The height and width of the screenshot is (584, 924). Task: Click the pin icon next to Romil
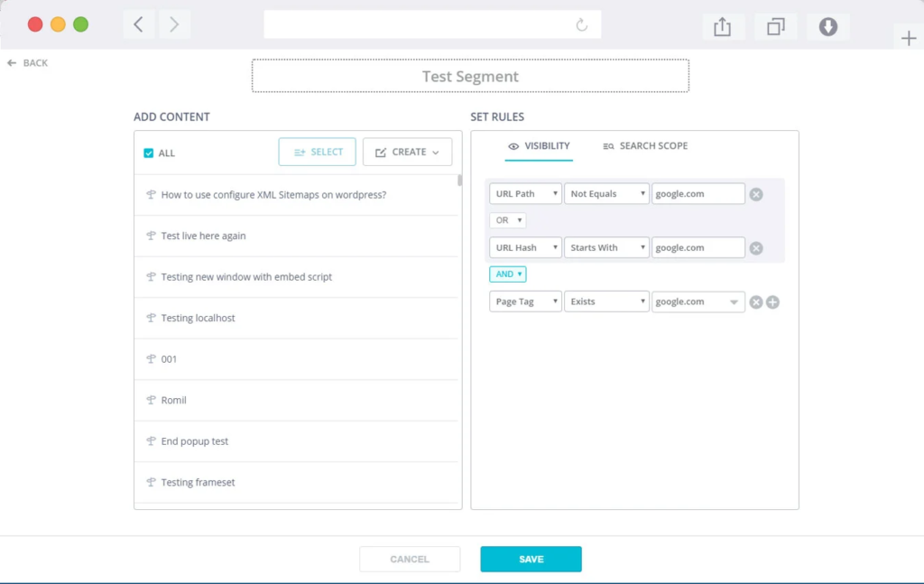150,400
